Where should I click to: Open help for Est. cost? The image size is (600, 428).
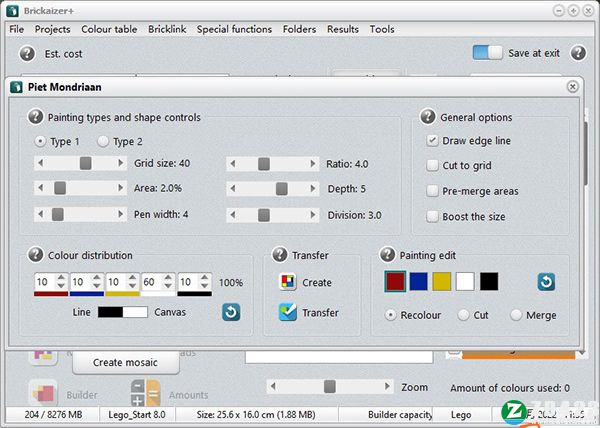[27, 54]
